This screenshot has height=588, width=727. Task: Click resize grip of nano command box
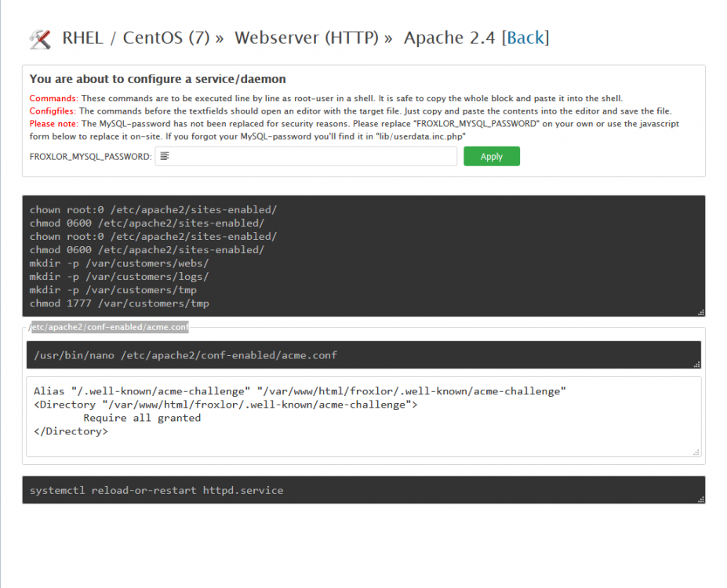click(696, 364)
